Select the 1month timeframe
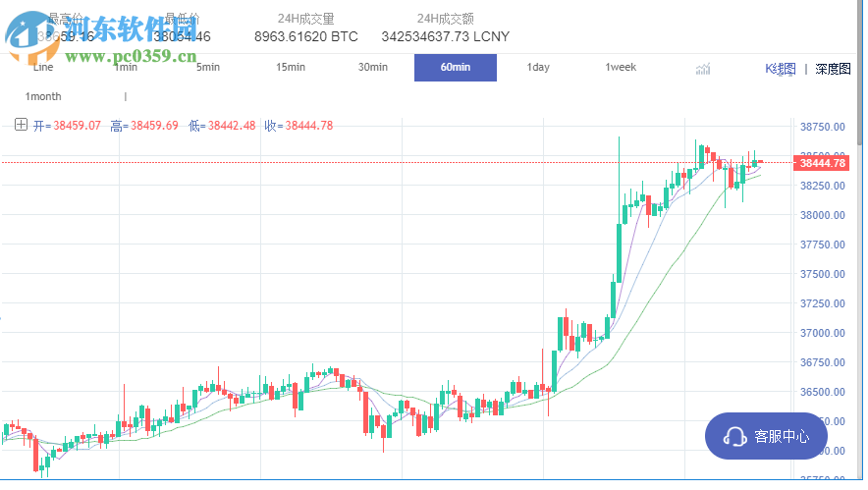This screenshot has width=868, height=490. click(43, 96)
